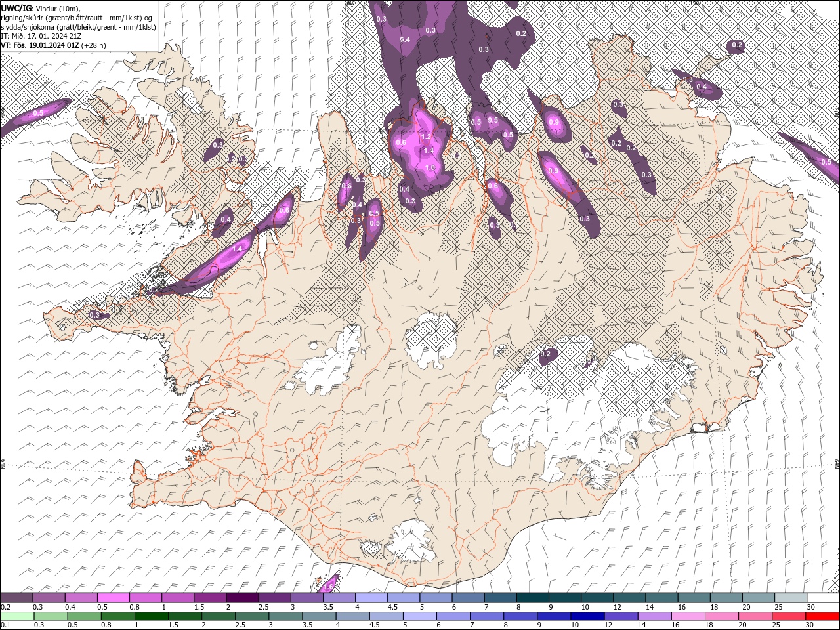The image size is (840, 630).
Task: Click the darkest purple 0.2 swatch in the upper legend row
Action: pos(16,598)
